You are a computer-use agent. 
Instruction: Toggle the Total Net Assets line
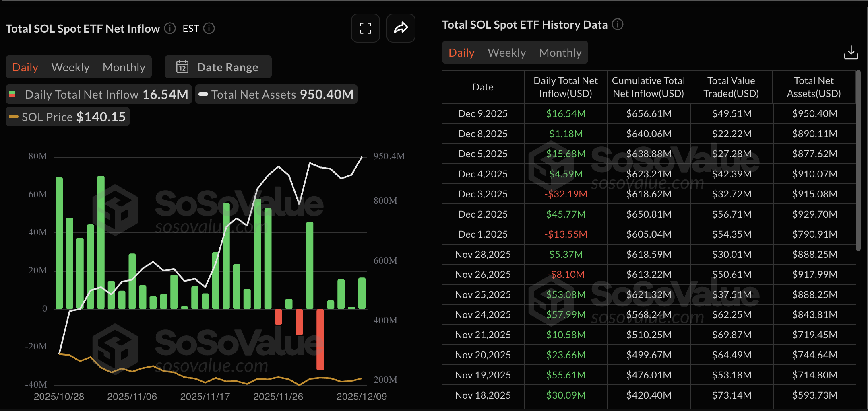[x=276, y=94]
